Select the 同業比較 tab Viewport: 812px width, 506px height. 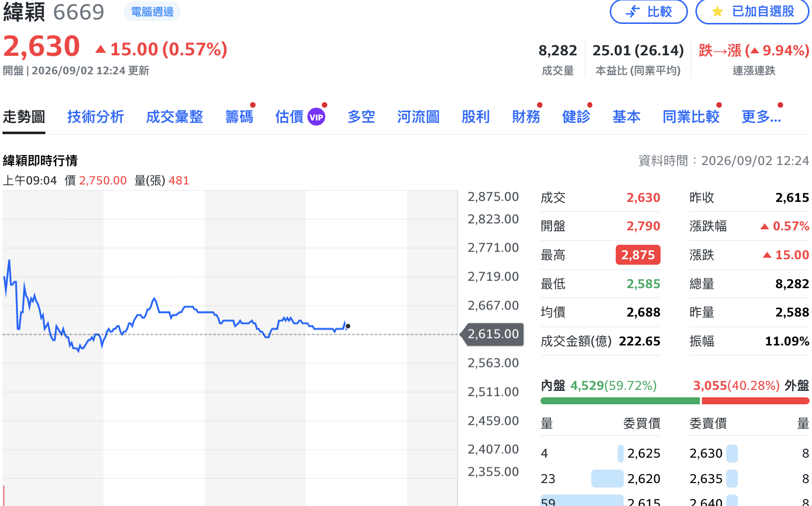691,117
